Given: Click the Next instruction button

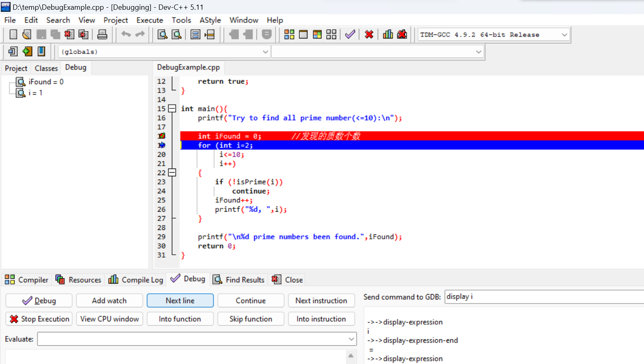Looking at the screenshot, I should [321, 301].
